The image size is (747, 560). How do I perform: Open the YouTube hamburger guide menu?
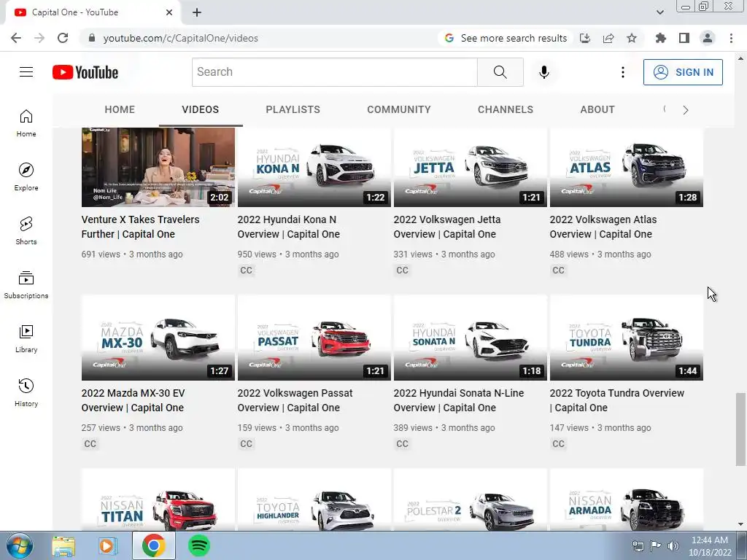tap(26, 72)
